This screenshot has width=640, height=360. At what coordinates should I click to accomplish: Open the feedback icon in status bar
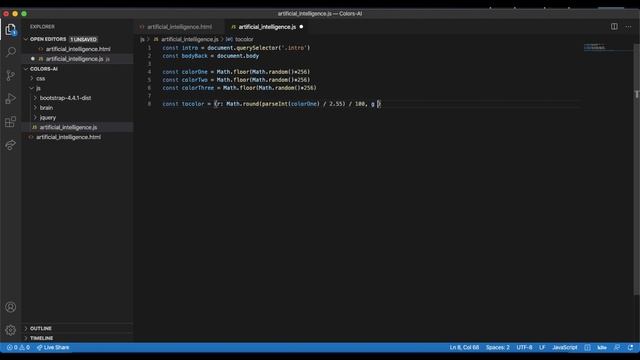pos(617,347)
